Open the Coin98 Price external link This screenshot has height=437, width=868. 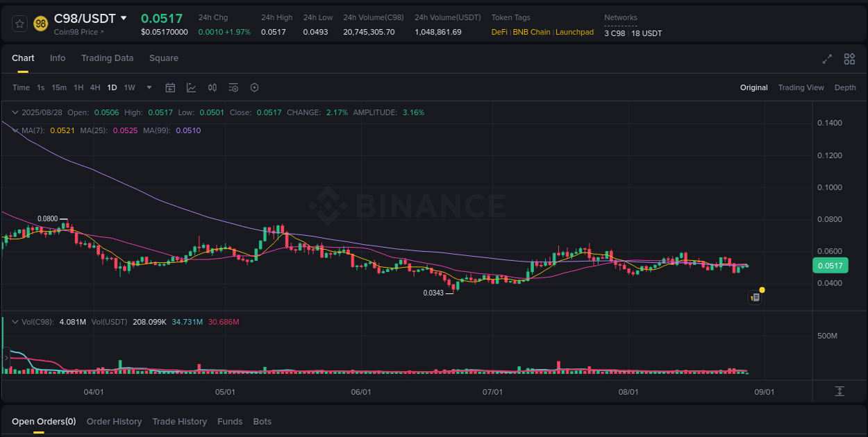tap(76, 32)
